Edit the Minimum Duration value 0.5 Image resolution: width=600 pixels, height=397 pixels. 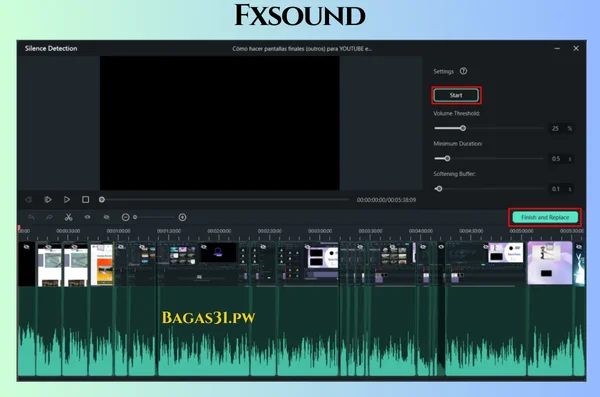(x=556, y=158)
